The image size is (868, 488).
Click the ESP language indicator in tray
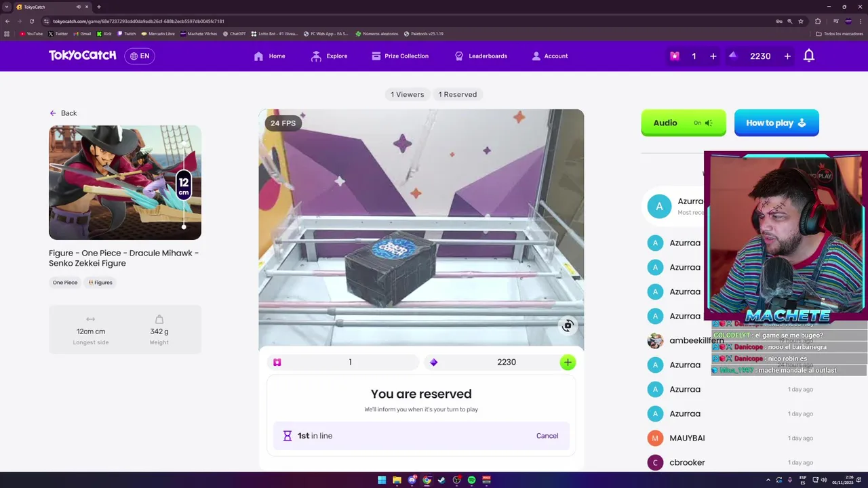pyautogui.click(x=803, y=480)
